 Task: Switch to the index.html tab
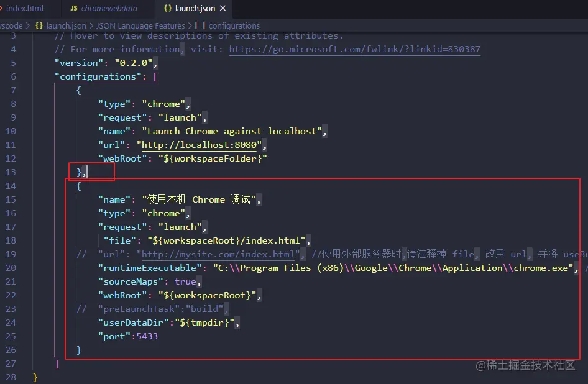coord(25,8)
